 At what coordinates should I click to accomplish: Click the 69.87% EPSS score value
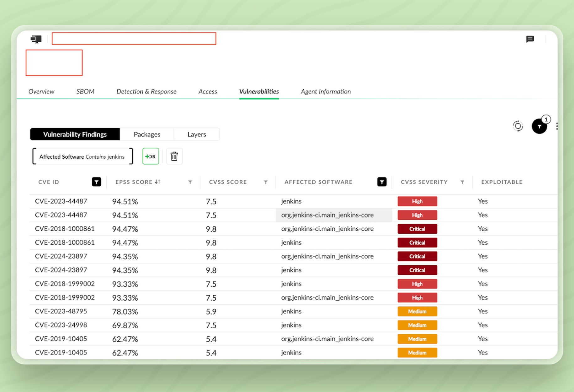(x=125, y=325)
